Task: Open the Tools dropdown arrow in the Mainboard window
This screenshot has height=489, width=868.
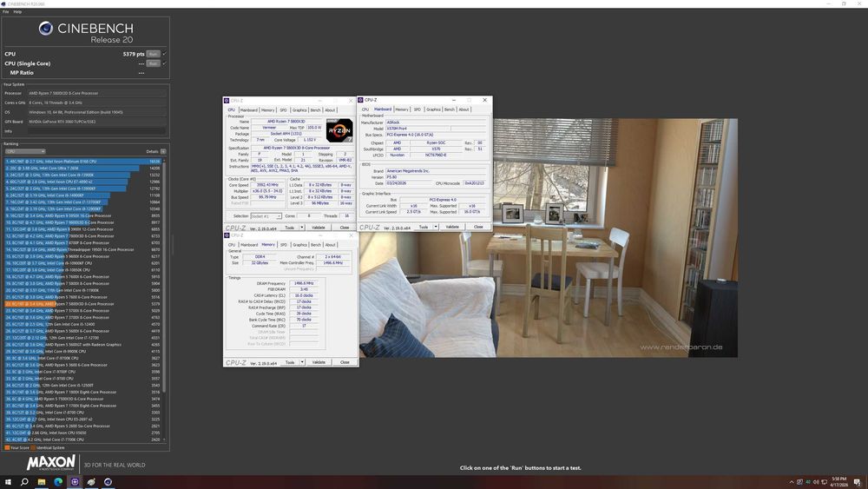Action: [436, 227]
